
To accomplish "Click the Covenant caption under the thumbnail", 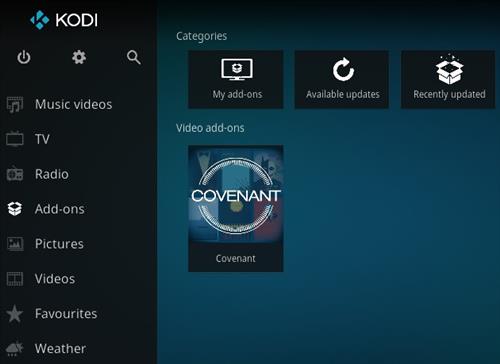I will coord(236,258).
